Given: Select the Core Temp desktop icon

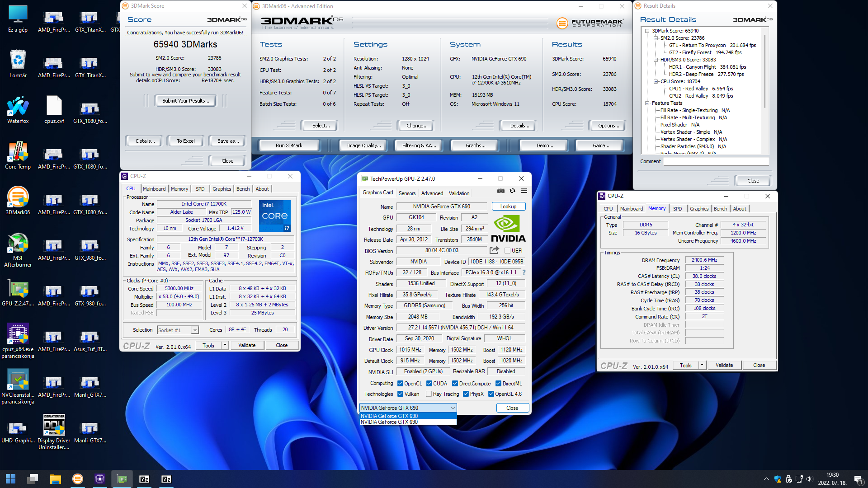Looking at the screenshot, I should click(x=18, y=155).
